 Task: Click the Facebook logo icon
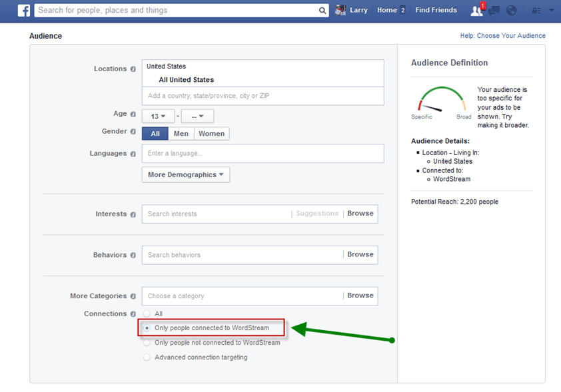click(24, 11)
